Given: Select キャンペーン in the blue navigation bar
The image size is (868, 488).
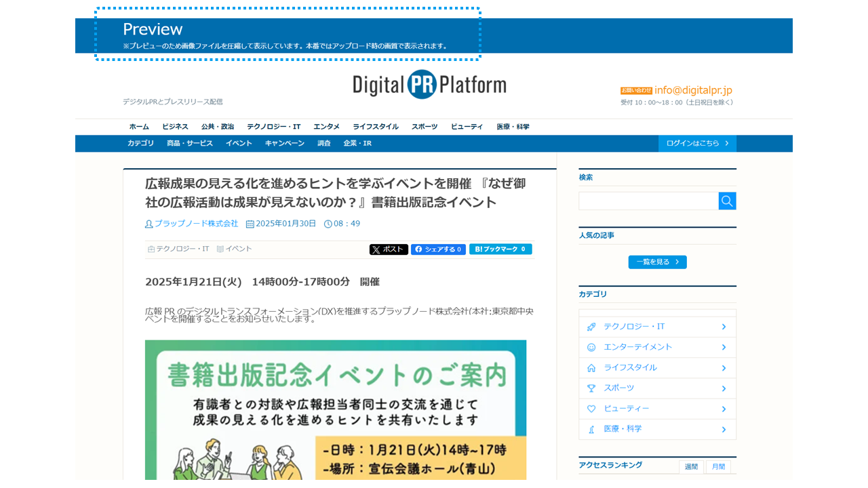Looking at the screenshot, I should coord(284,144).
